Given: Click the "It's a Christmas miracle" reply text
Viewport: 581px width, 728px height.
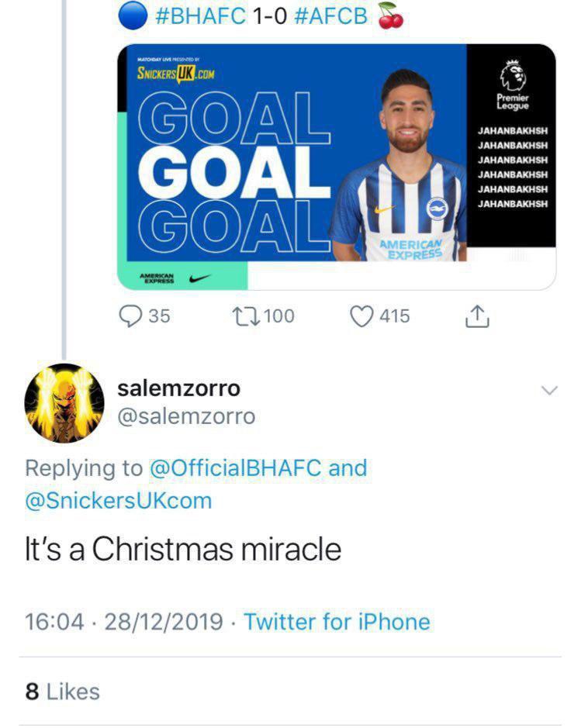Looking at the screenshot, I should click(x=183, y=550).
